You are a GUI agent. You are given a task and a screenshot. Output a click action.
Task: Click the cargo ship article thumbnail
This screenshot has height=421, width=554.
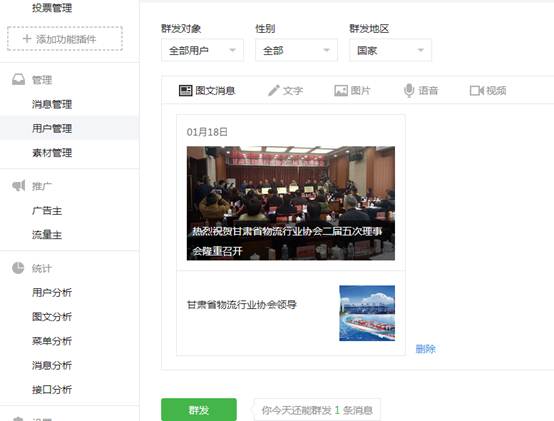point(367,313)
